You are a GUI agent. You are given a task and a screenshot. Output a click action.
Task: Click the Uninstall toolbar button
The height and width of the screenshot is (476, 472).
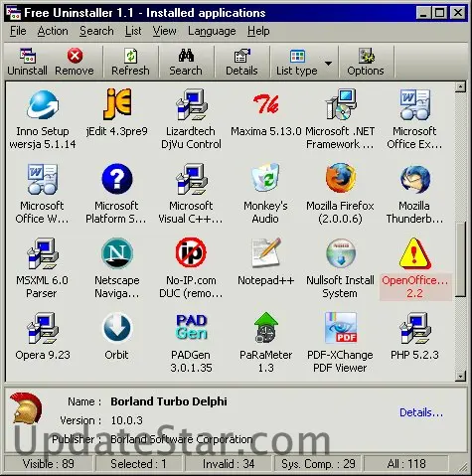pyautogui.click(x=28, y=62)
